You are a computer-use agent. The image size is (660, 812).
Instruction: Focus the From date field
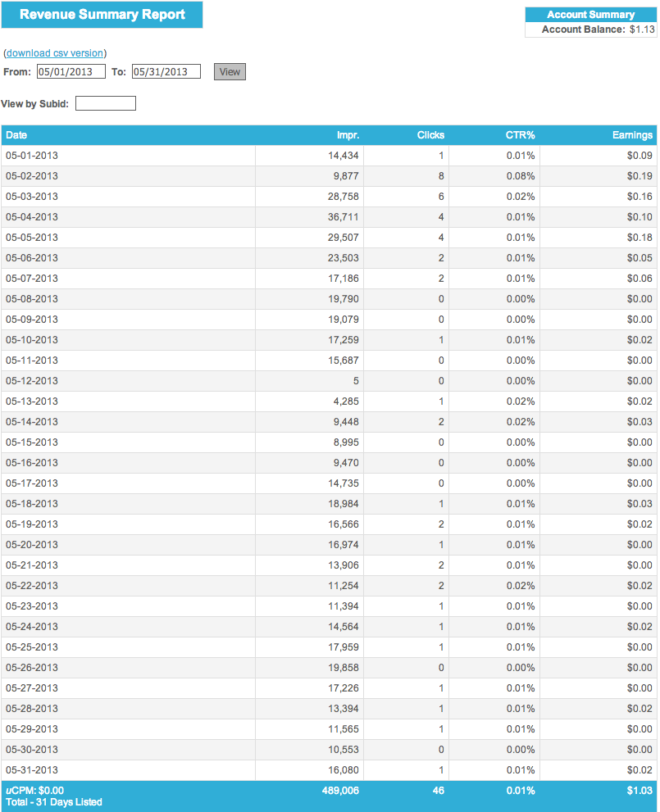tap(71, 71)
